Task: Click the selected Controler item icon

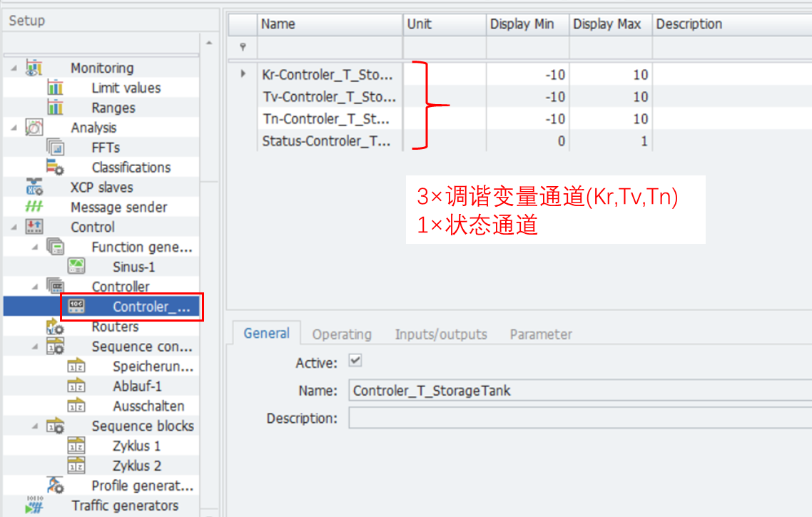Action: point(76,307)
